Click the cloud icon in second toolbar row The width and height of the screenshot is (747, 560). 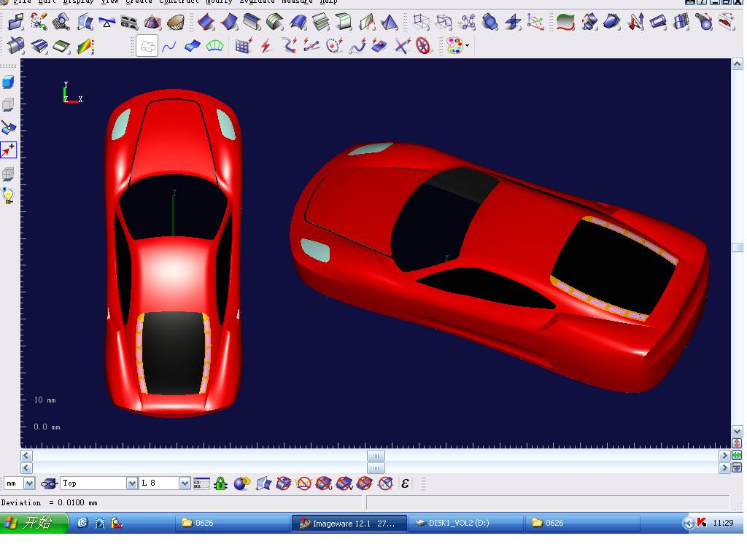click(147, 47)
